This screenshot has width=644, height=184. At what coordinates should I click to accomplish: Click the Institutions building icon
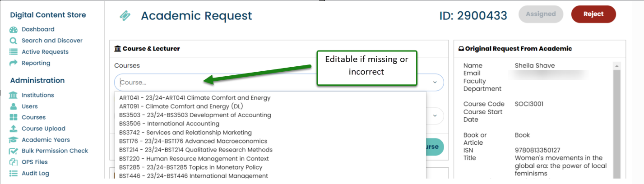13,95
